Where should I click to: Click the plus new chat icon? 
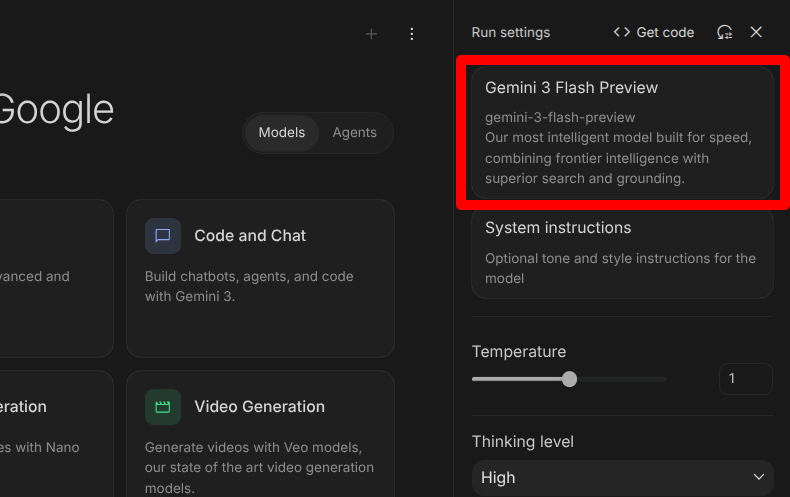coord(371,34)
